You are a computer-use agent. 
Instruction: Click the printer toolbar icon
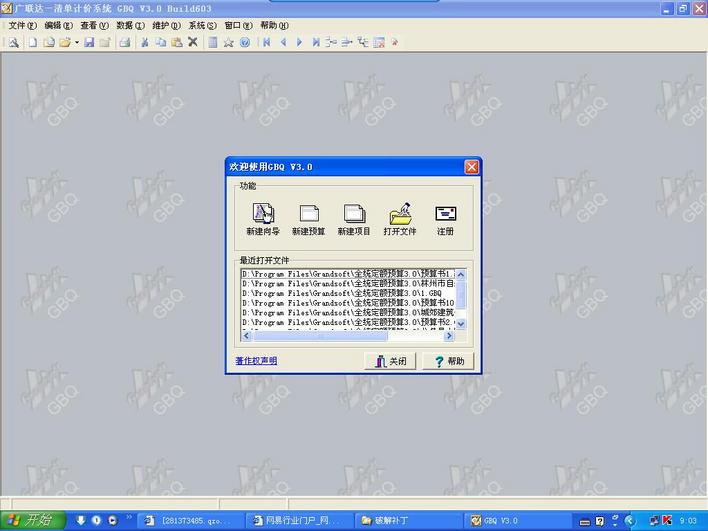[125, 42]
